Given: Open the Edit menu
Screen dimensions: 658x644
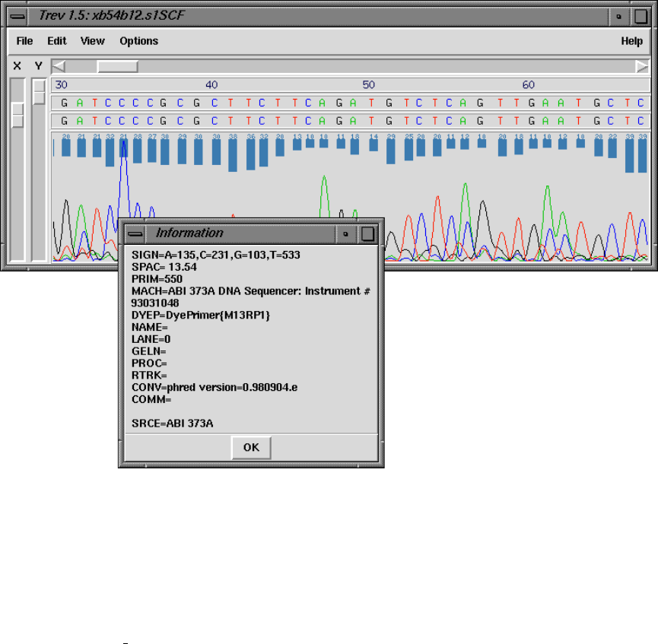Looking at the screenshot, I should pos(57,41).
